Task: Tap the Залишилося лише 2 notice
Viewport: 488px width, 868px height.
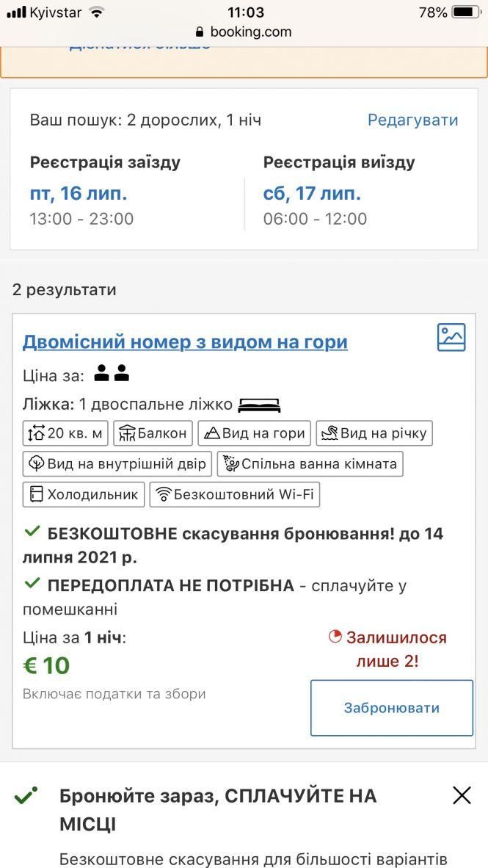Action: (x=387, y=648)
